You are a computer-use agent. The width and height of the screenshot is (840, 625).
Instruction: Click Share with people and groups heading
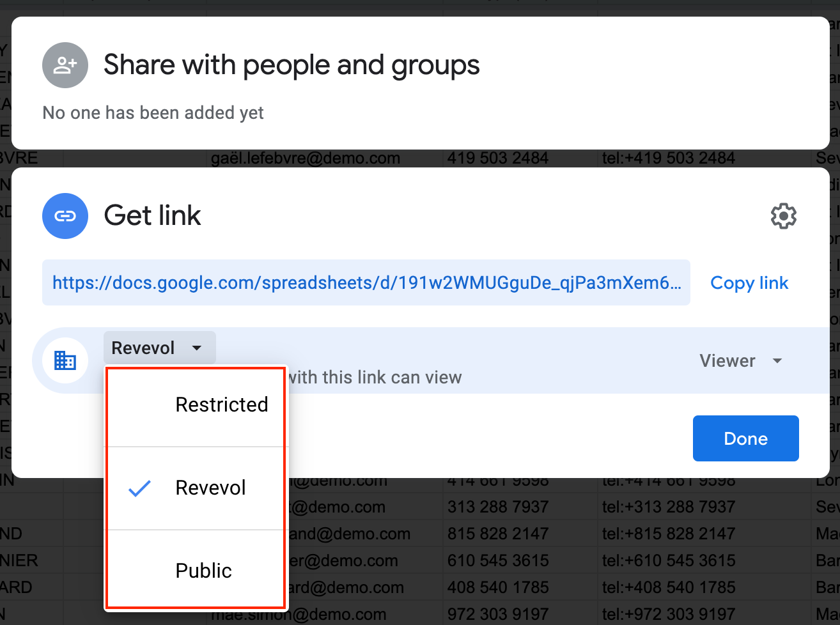[x=292, y=65]
